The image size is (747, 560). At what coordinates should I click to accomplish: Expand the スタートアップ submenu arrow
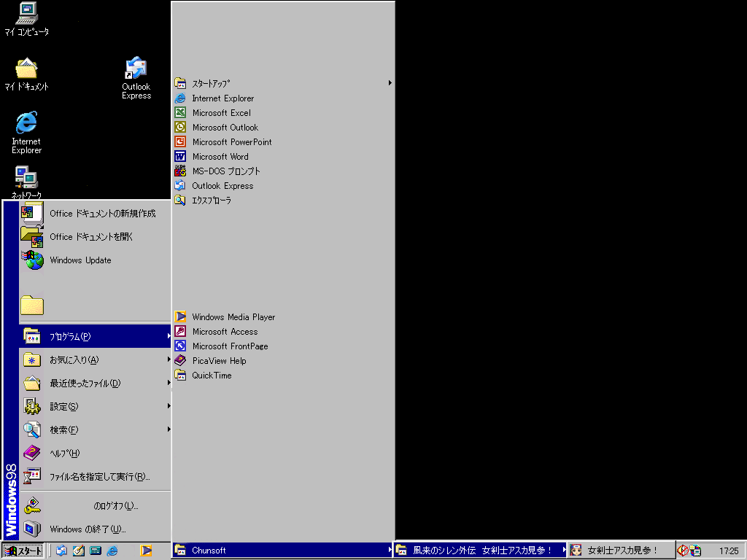tap(390, 83)
